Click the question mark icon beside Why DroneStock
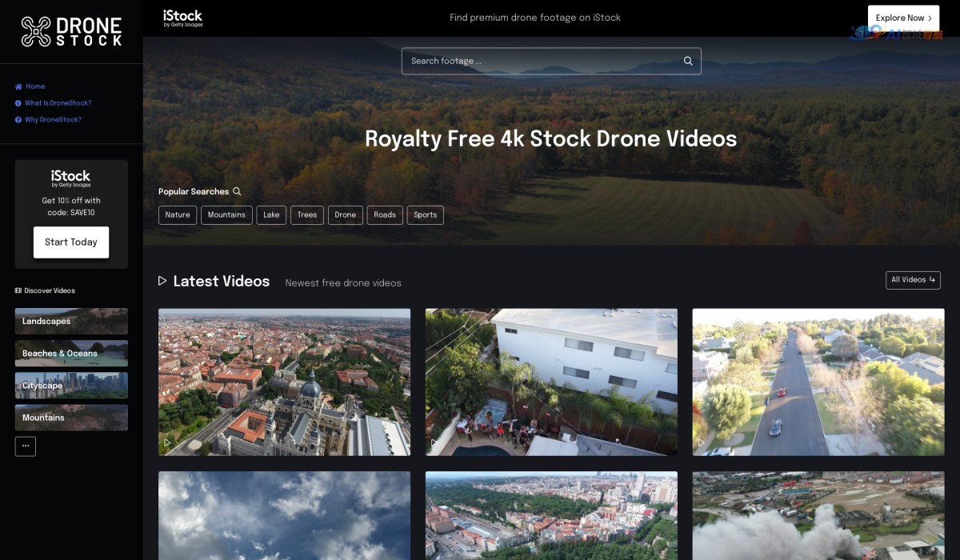This screenshot has width=960, height=560. 16,119
